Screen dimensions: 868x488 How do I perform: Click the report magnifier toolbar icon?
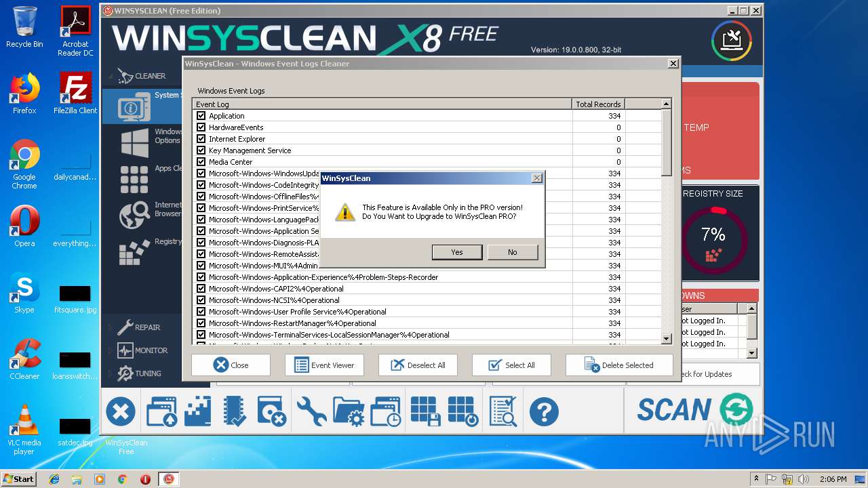click(503, 411)
